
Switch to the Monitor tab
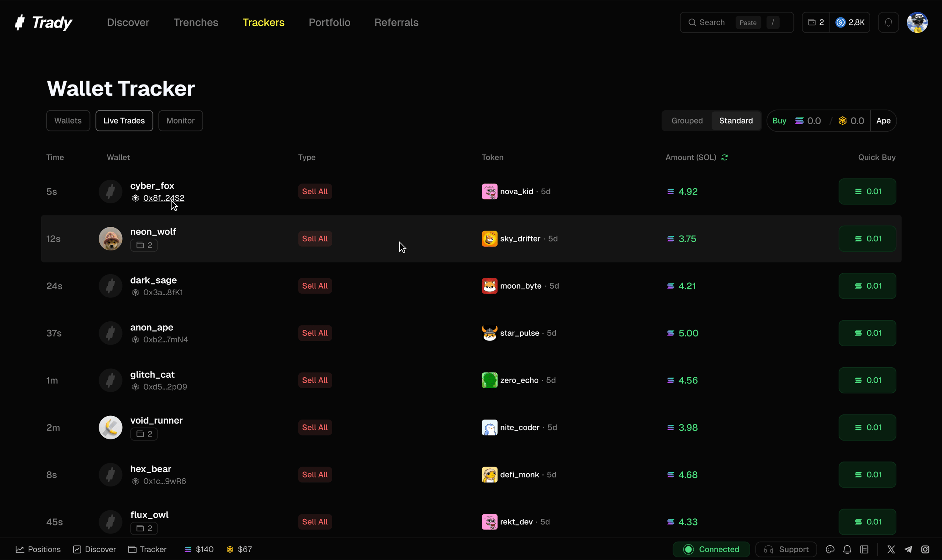point(180,121)
